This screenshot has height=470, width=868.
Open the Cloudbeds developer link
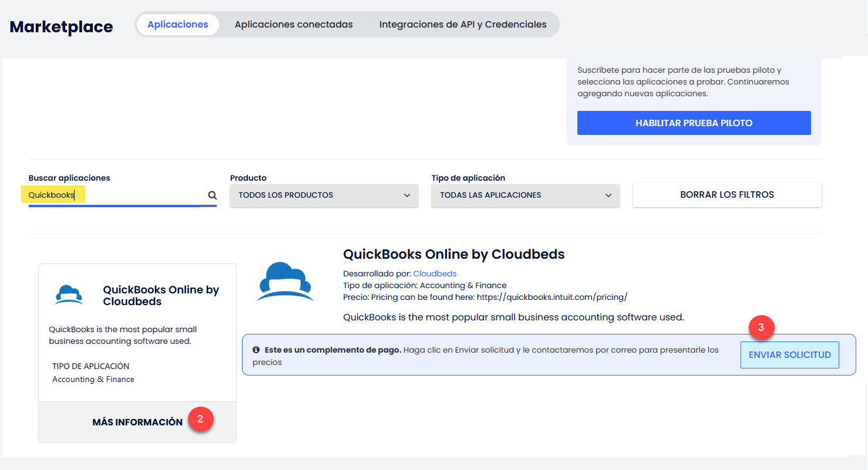point(435,273)
